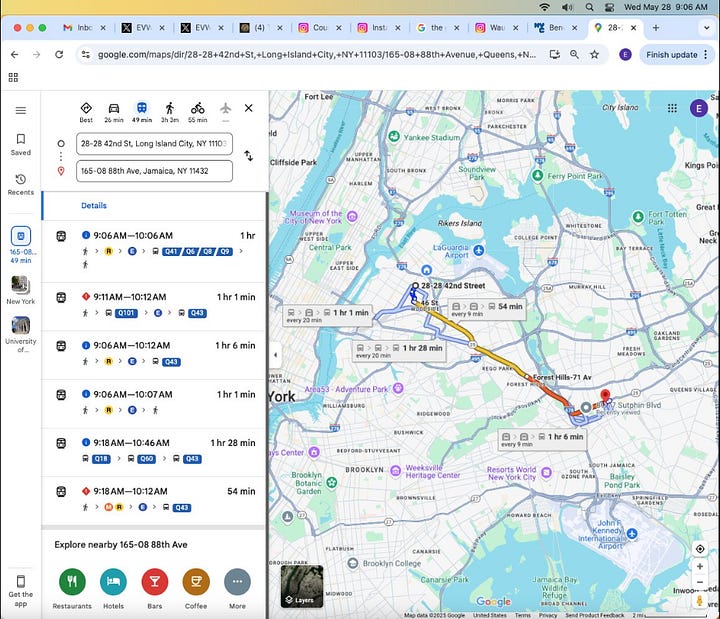The image size is (720, 619).
Task: Open macOS Control Center
Action: tap(609, 7)
